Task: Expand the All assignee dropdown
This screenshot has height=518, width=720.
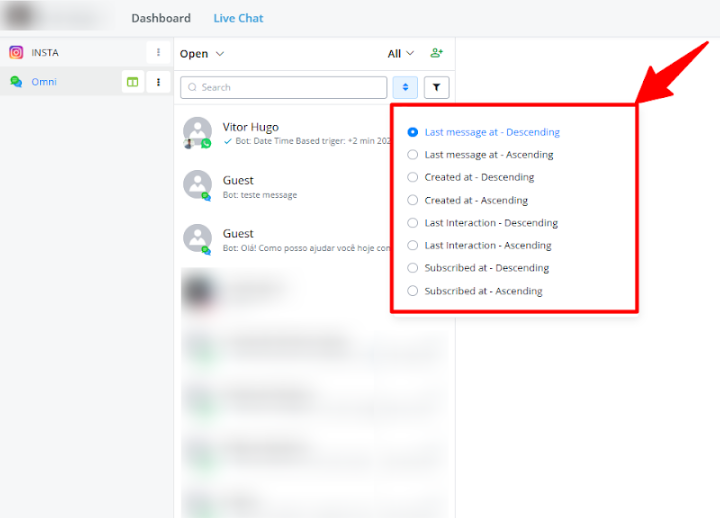Action: pyautogui.click(x=400, y=54)
